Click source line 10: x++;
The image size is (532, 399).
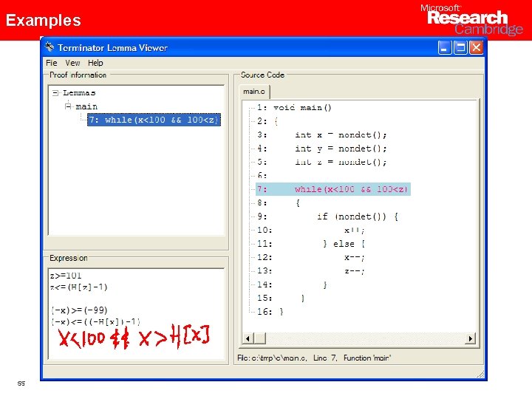click(311, 230)
